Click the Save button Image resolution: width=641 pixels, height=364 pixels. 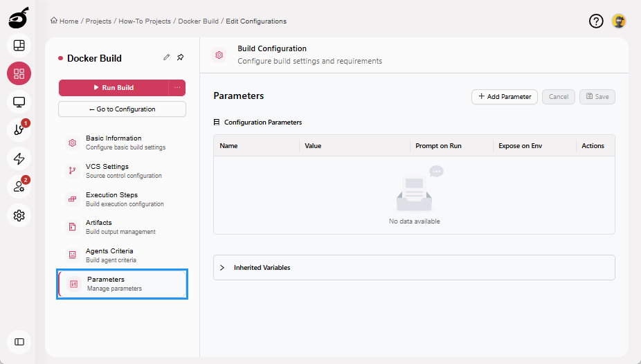597,97
